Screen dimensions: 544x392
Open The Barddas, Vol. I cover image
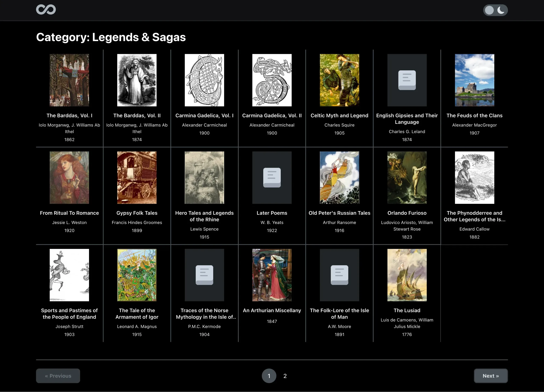point(69,80)
